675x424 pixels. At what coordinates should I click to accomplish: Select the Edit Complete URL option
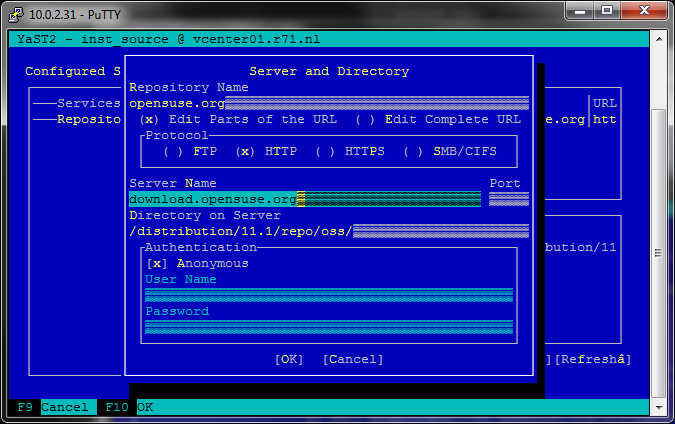(438, 119)
